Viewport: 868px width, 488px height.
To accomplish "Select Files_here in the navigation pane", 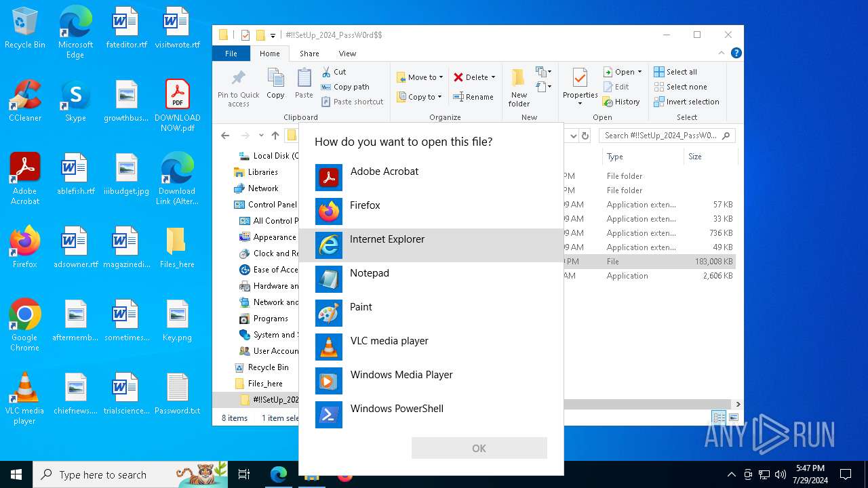I will coord(265,384).
